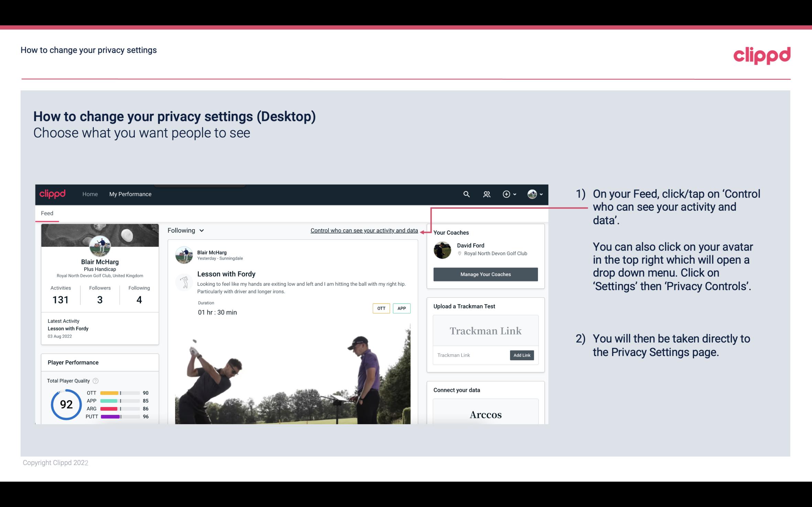Click the Manage Your Coaches button
The image size is (812, 507).
click(485, 274)
